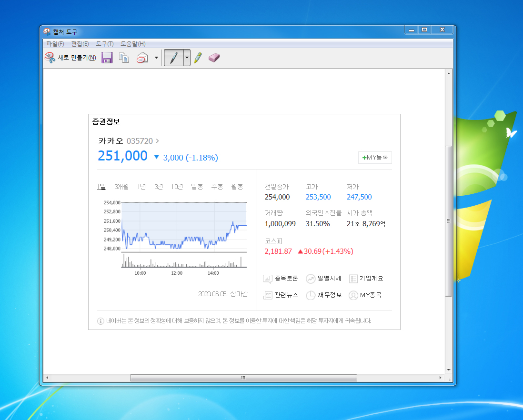Select the 주봉 chart tab
The image size is (523, 420).
pyautogui.click(x=217, y=187)
